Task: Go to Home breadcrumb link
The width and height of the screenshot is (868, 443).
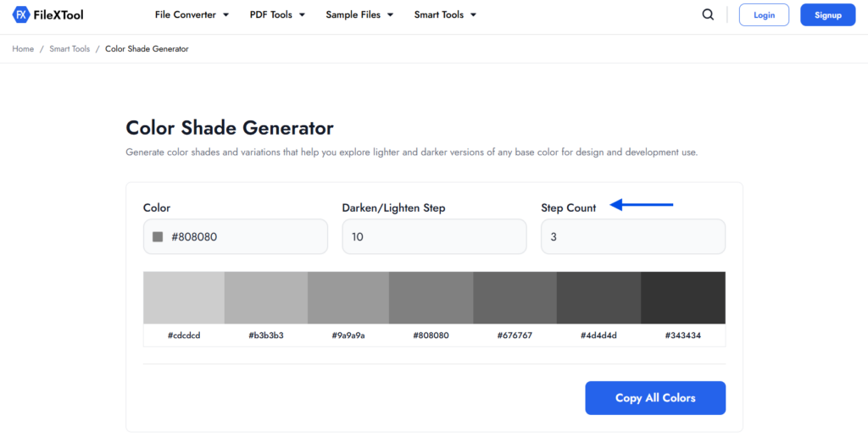Action: coord(23,48)
